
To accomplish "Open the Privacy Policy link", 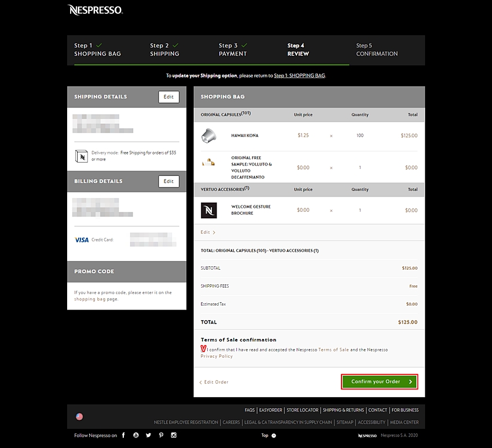I will [x=217, y=356].
